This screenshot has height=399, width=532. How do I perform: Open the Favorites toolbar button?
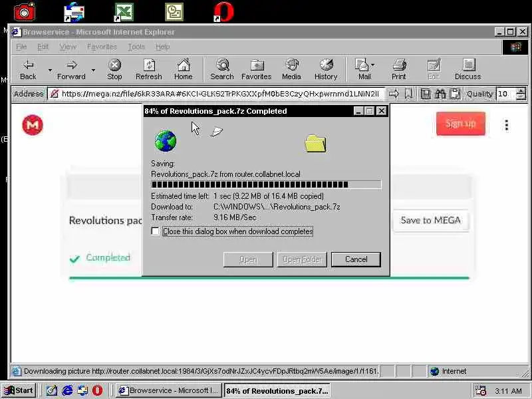(257, 70)
